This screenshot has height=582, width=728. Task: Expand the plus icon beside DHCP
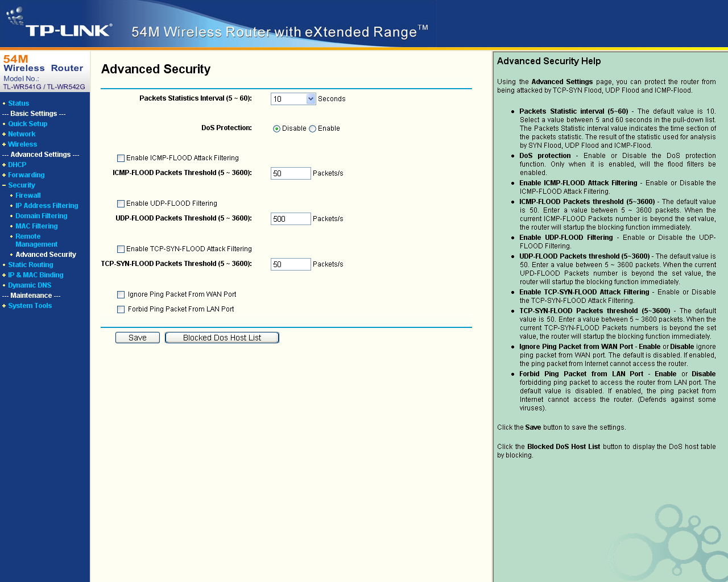[x=4, y=165]
